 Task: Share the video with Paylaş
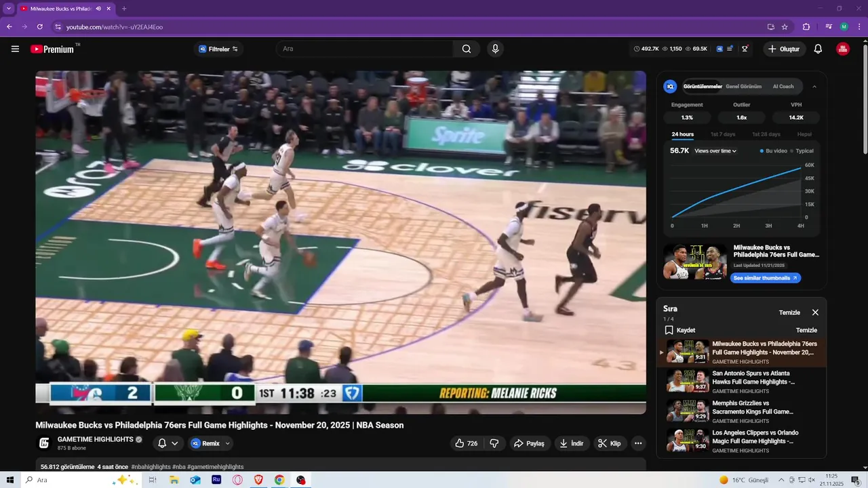coord(529,443)
